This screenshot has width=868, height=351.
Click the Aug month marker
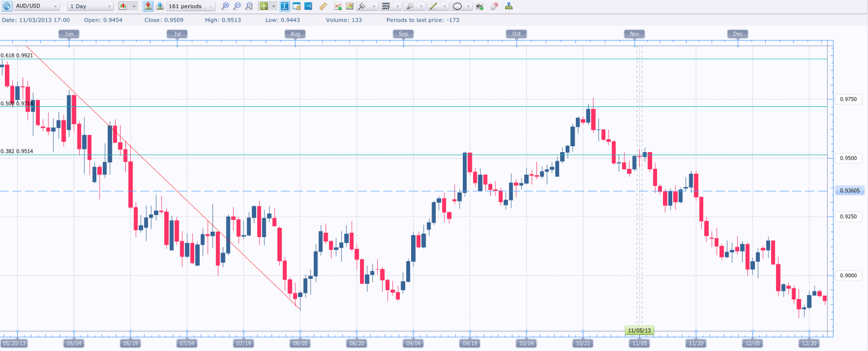click(295, 34)
